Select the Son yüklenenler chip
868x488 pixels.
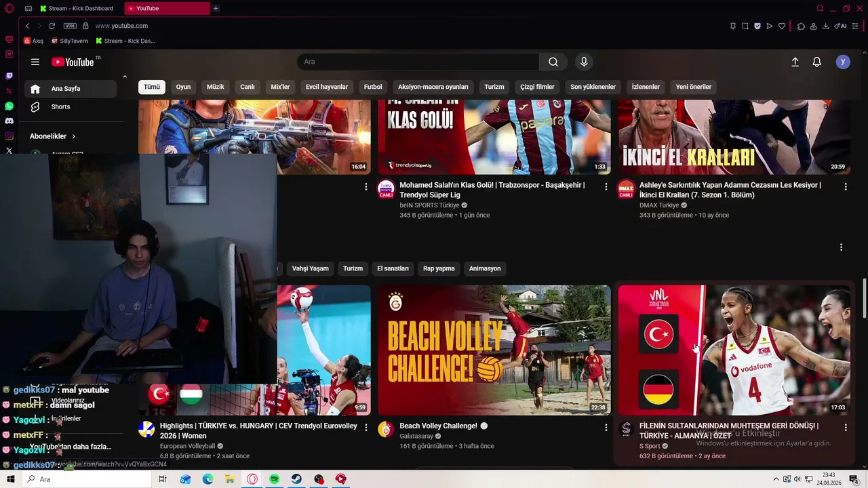point(593,87)
